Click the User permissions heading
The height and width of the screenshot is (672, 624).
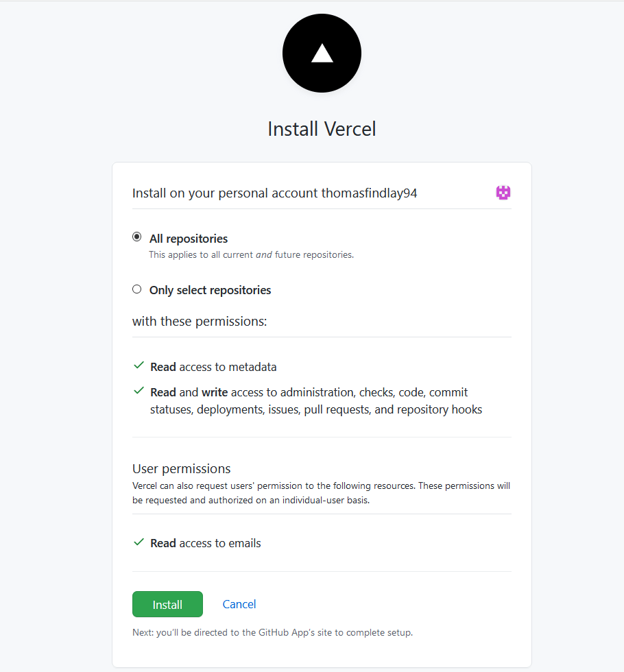[181, 469]
